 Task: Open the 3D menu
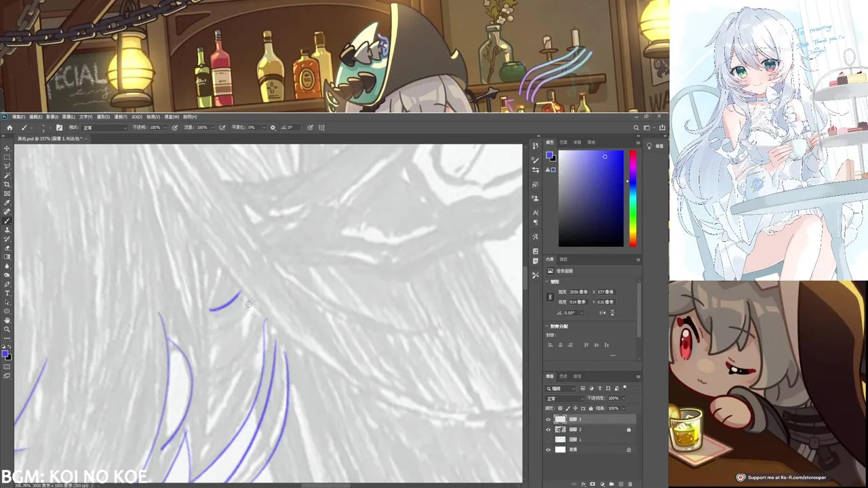tap(137, 117)
